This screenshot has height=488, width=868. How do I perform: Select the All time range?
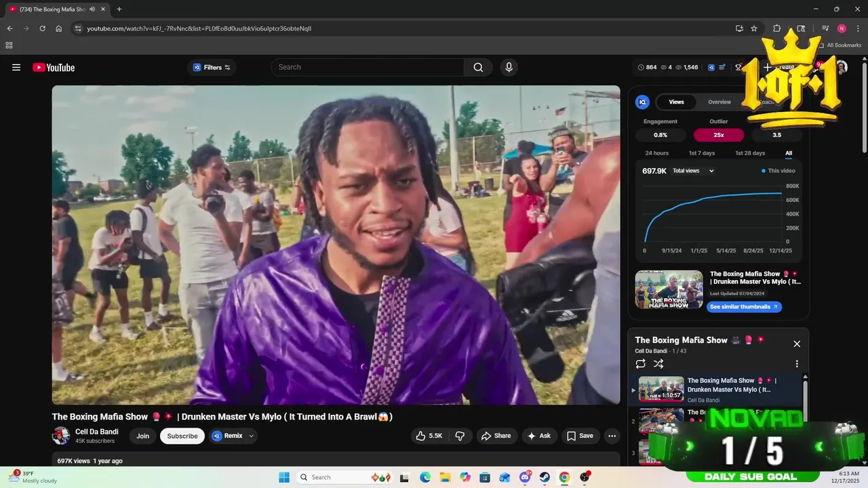coord(789,153)
